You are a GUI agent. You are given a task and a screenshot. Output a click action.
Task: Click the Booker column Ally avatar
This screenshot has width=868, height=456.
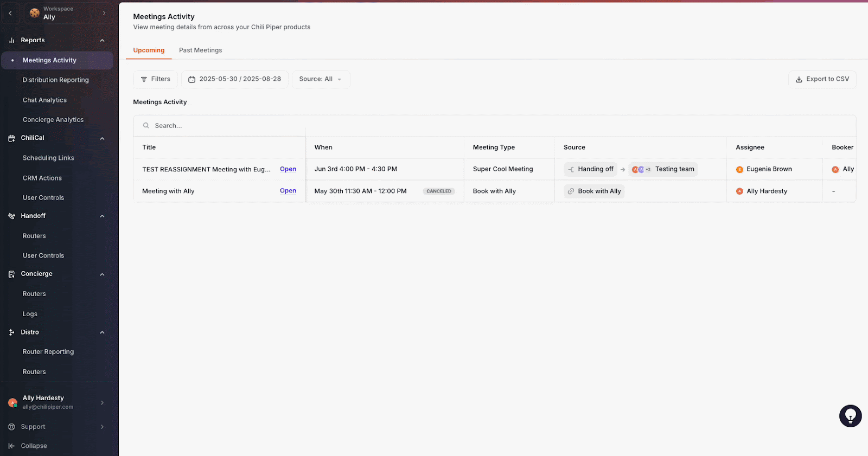[835, 169]
